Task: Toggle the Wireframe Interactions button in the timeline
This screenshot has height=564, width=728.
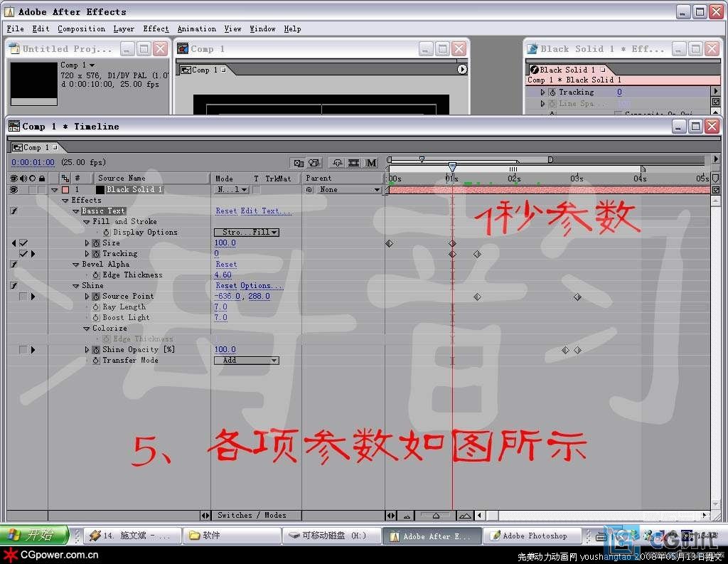Action: tap(299, 163)
